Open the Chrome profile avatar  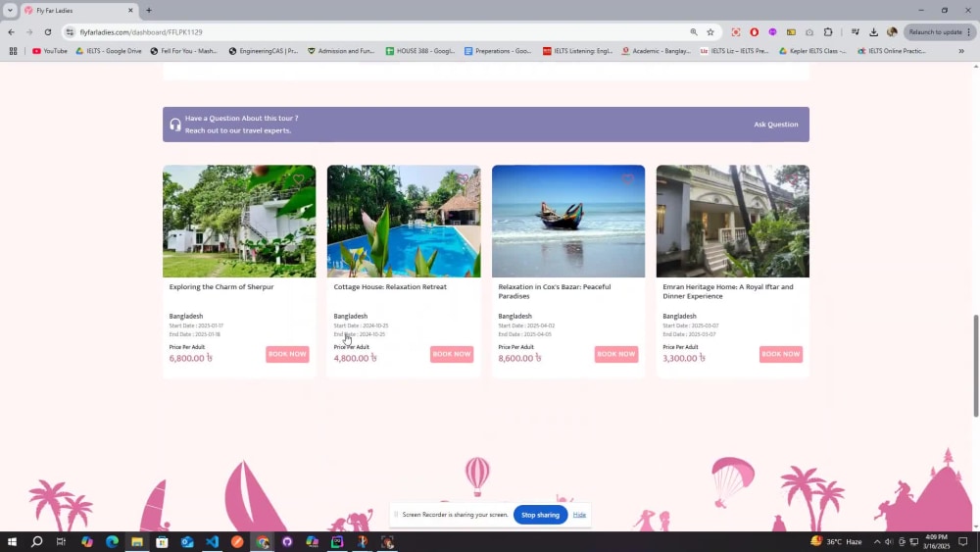892,32
